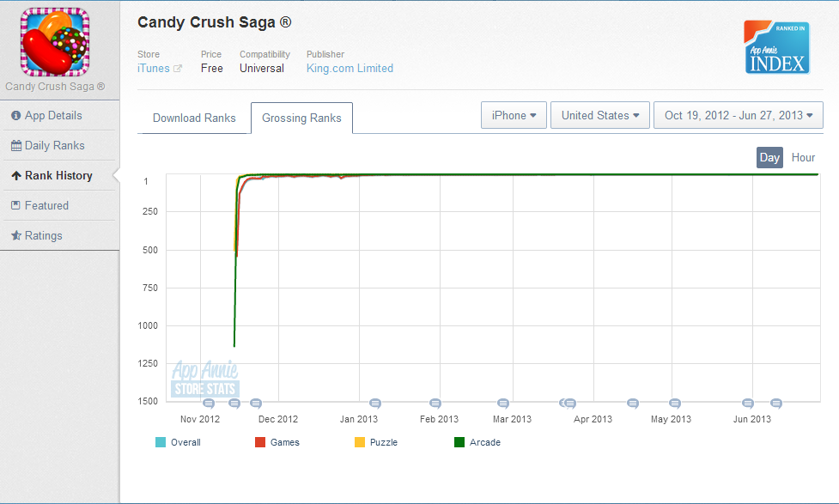Click the Arcade legend label
839x504 pixels.
tap(485, 442)
